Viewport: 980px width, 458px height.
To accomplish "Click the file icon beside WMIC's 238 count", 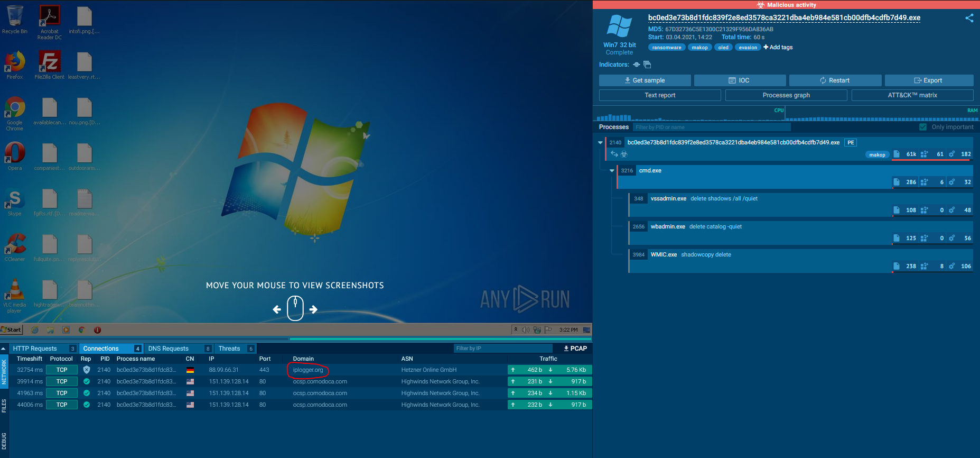I will coord(897,266).
